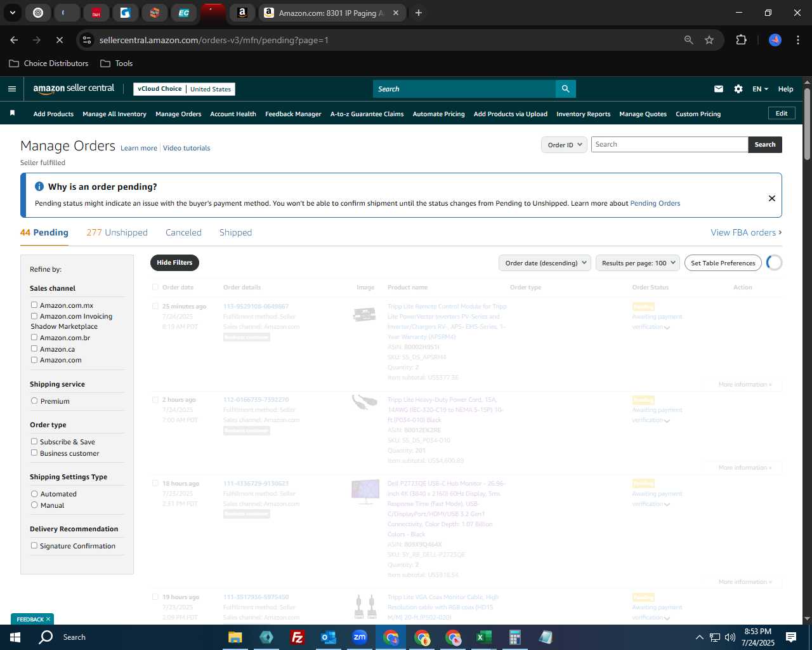Open the Windows notification center icon
Screen dimensions: 812x650
(x=791, y=637)
